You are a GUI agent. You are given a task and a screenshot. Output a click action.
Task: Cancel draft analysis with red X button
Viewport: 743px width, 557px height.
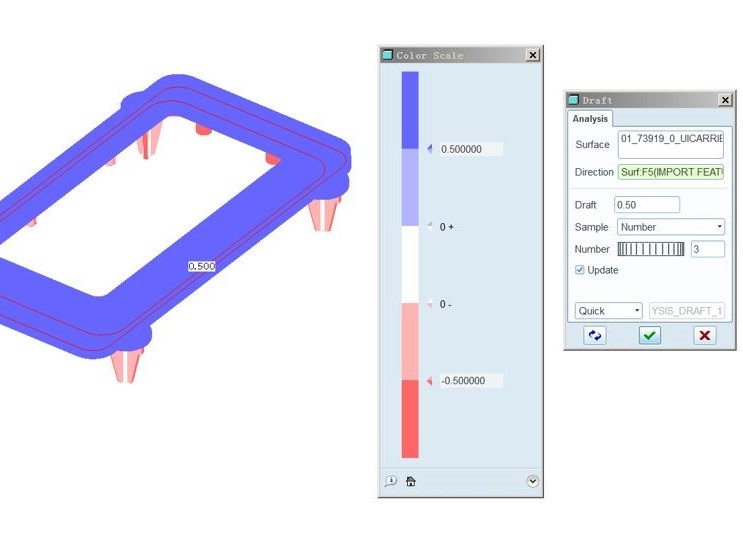(705, 336)
